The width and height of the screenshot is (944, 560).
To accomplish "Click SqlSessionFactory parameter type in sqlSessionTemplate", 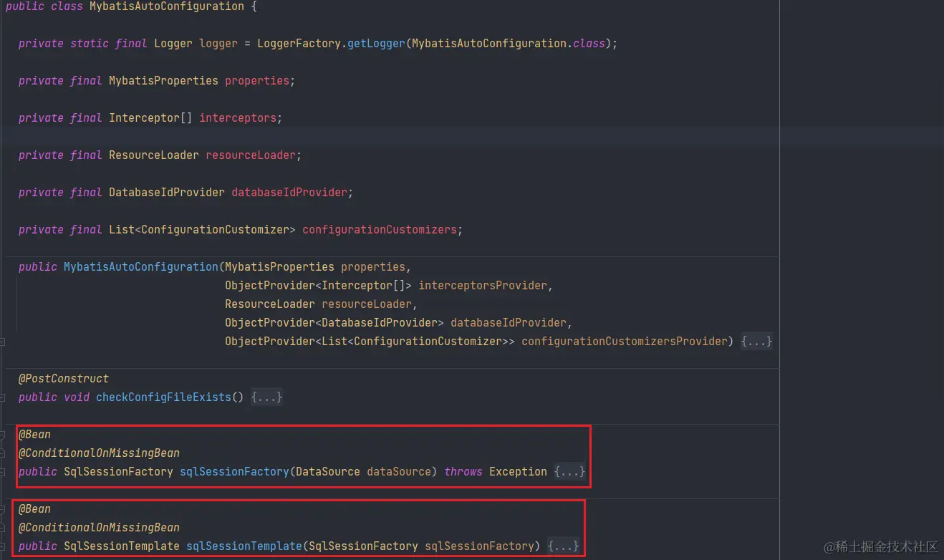I will (363, 546).
